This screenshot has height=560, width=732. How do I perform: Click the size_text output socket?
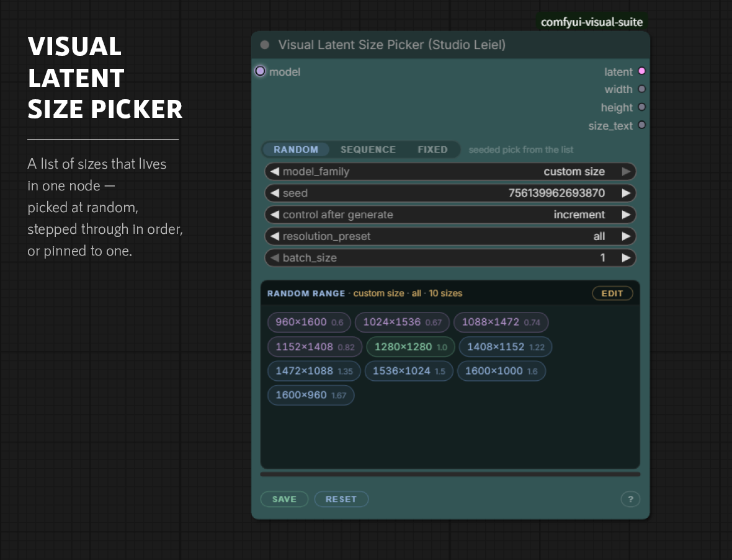click(642, 125)
